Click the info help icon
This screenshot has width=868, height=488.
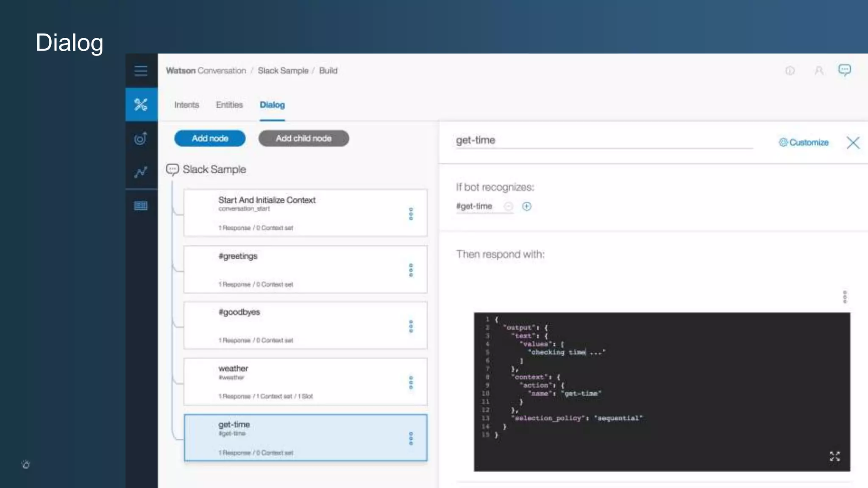pyautogui.click(x=790, y=71)
